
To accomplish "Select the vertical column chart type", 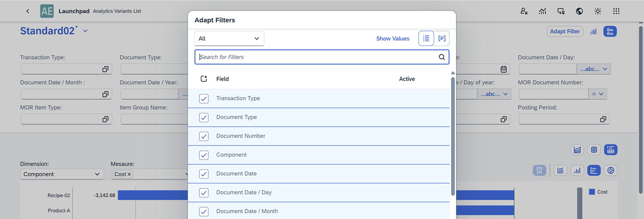I will click(x=577, y=170).
